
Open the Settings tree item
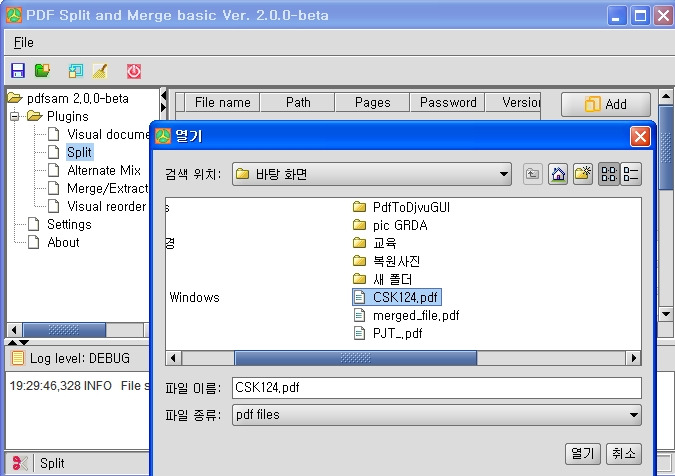[69, 224]
